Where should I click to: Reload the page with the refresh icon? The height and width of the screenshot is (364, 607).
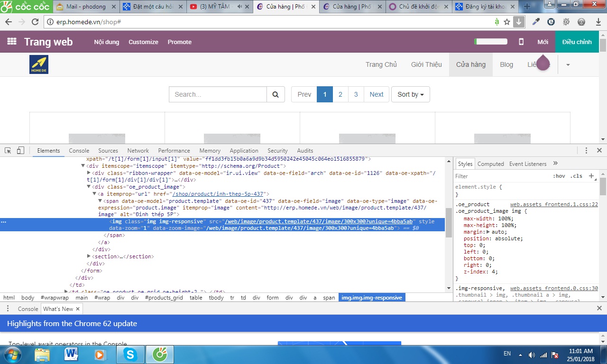[x=35, y=22]
